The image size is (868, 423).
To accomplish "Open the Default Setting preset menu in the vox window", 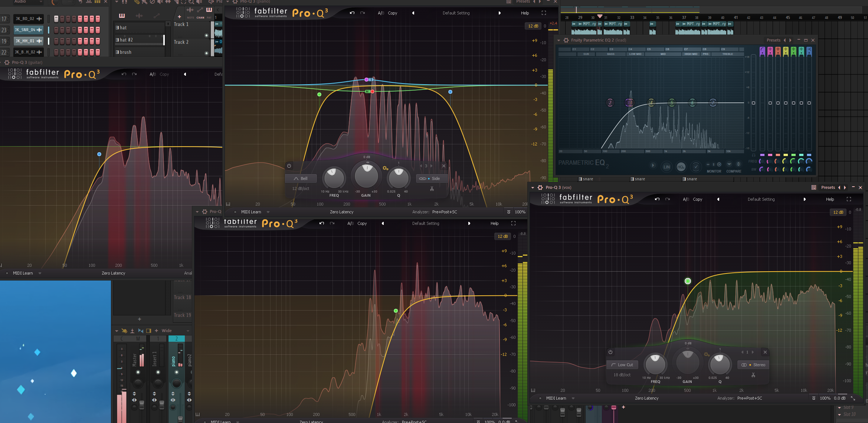I will (x=761, y=199).
